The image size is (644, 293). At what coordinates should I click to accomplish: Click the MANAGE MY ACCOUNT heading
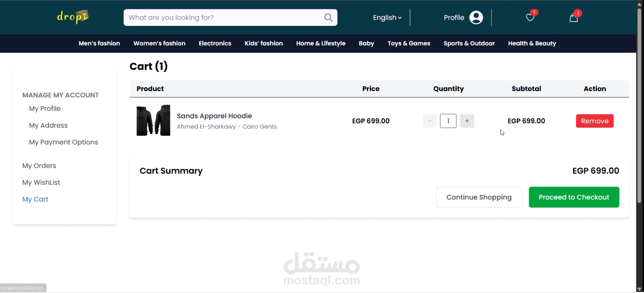60,95
